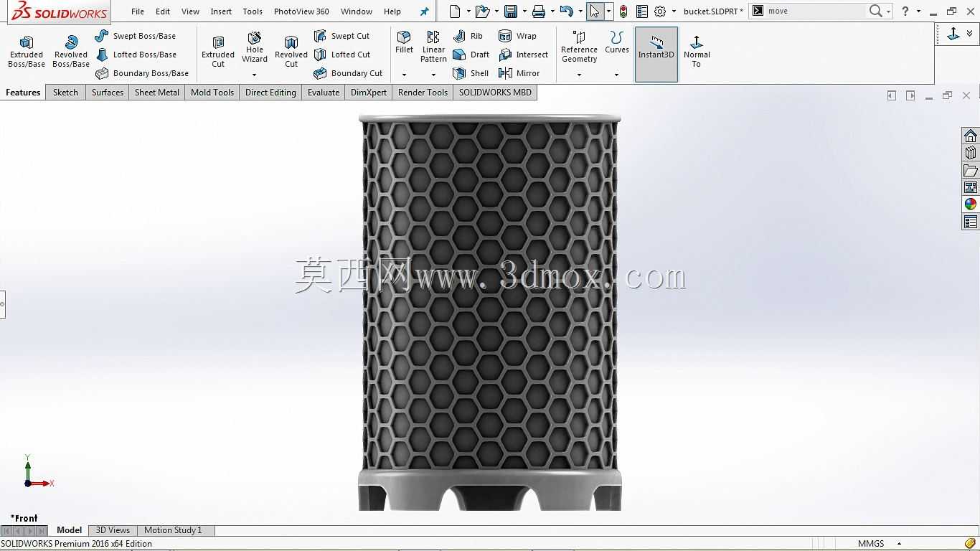
Task: Select the Extruded Cut tool
Action: (x=218, y=51)
